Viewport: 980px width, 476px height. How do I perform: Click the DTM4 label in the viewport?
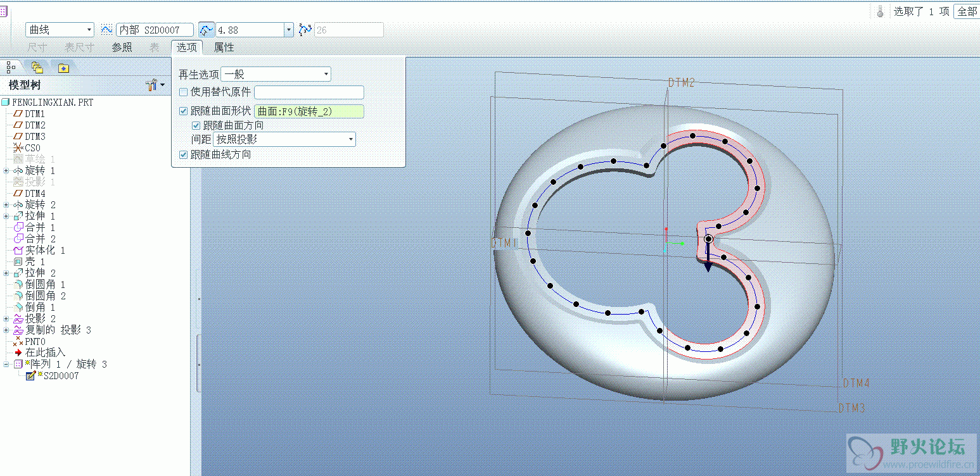click(856, 383)
